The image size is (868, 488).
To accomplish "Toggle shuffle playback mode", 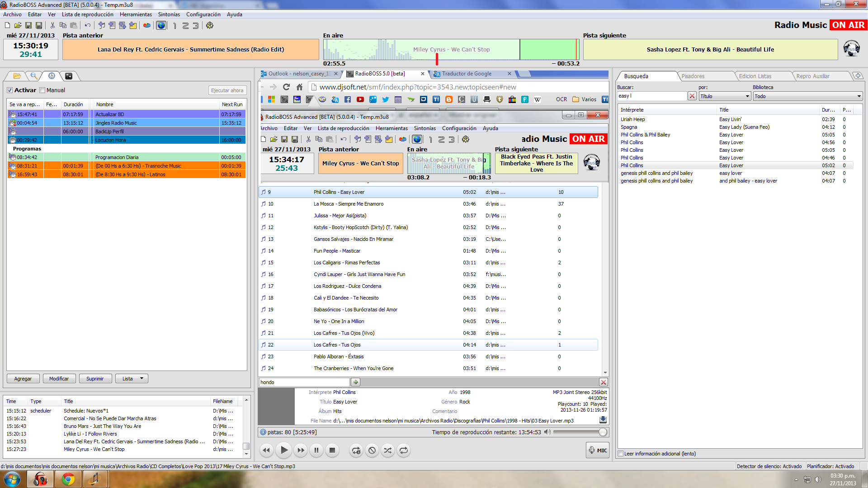I will pos(388,450).
